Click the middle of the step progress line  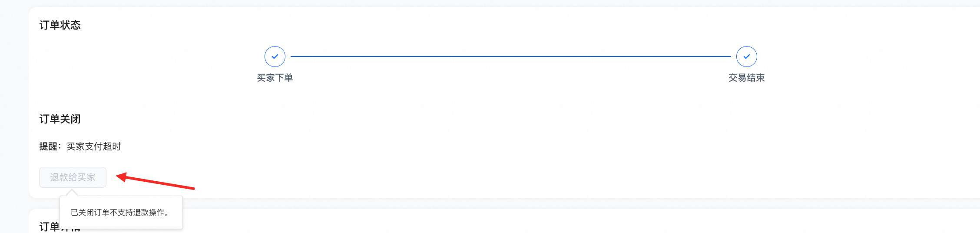[x=510, y=57]
